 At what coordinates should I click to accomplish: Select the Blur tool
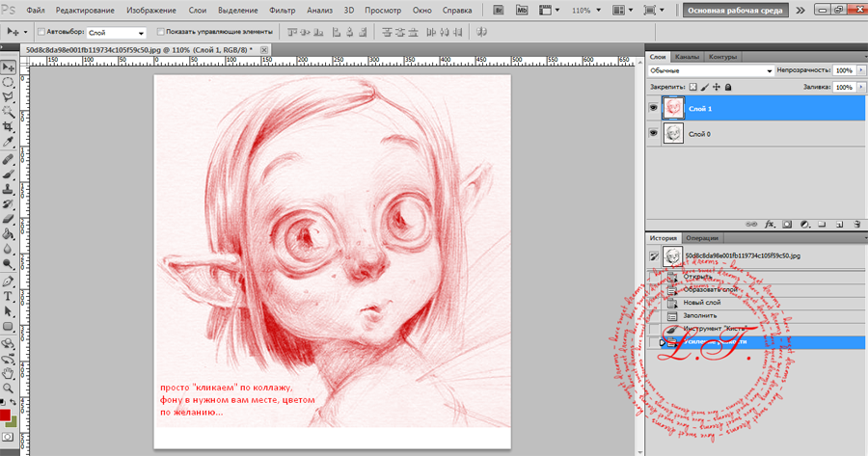[x=8, y=249]
